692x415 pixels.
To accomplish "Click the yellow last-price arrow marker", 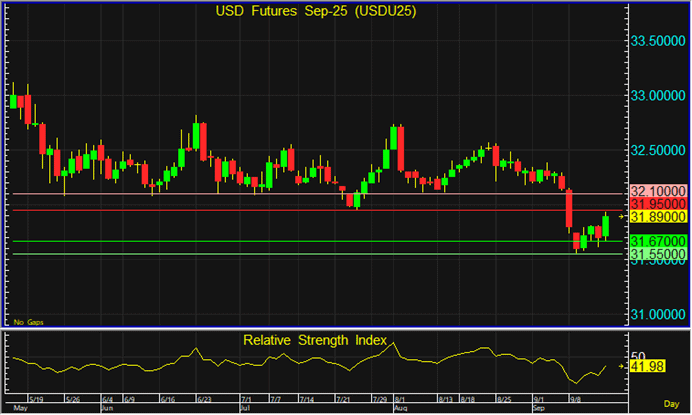I will click(620, 216).
